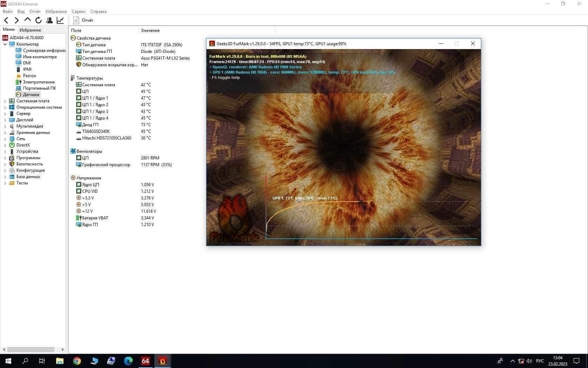Select the Диод ГП temperature row
Screen dimensions: 588x368
pos(113,125)
